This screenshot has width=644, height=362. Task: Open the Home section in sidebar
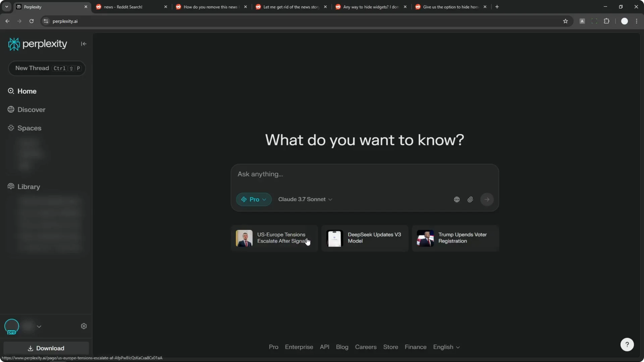pyautogui.click(x=27, y=91)
